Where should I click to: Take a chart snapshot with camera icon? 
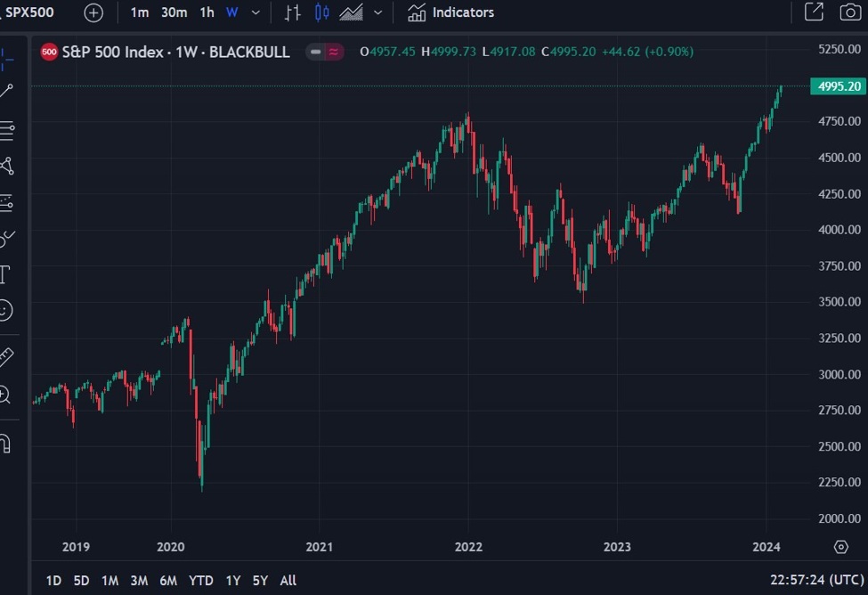[850, 12]
